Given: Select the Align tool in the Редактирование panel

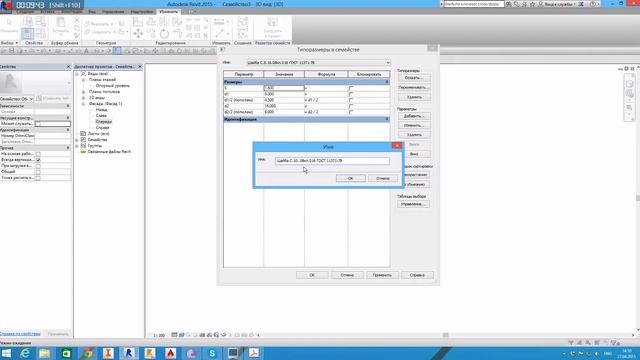Looking at the screenshot, I should pyautogui.click(x=138, y=22).
